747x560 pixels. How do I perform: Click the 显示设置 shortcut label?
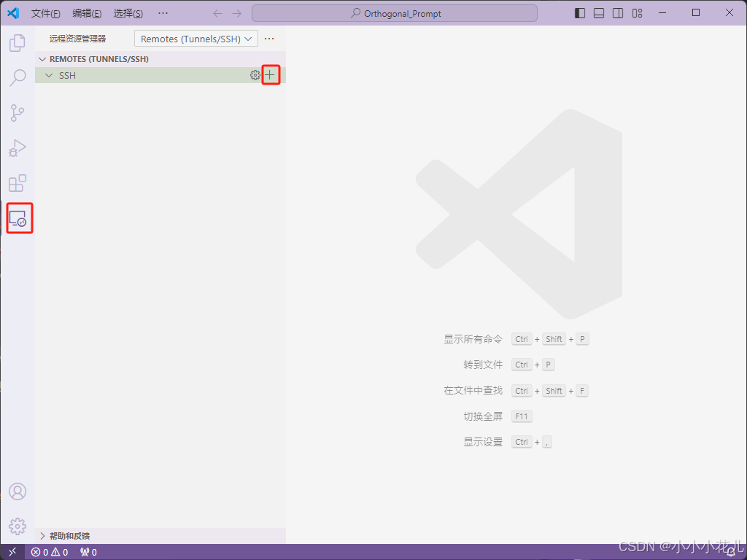click(x=483, y=442)
